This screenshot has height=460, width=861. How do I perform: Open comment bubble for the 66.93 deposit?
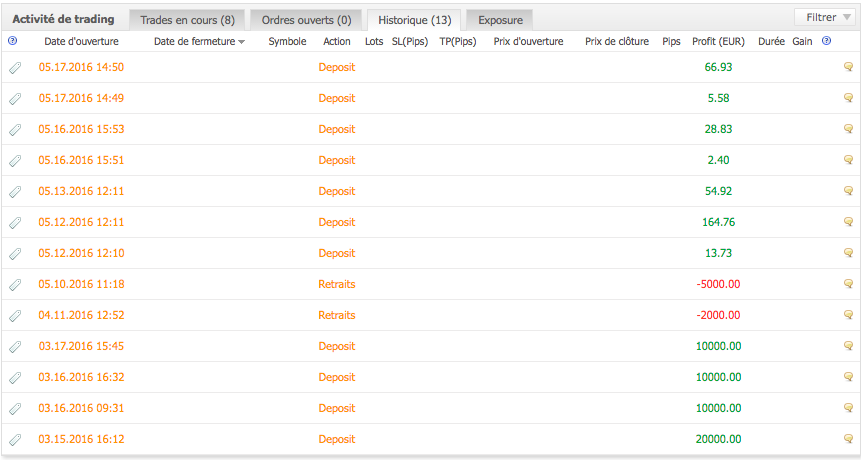coord(848,68)
